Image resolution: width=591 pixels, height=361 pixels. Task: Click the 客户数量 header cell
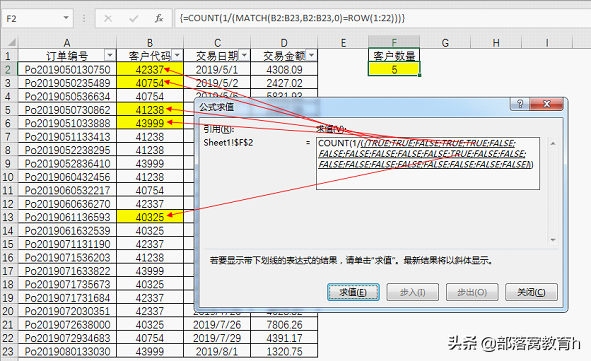click(394, 56)
